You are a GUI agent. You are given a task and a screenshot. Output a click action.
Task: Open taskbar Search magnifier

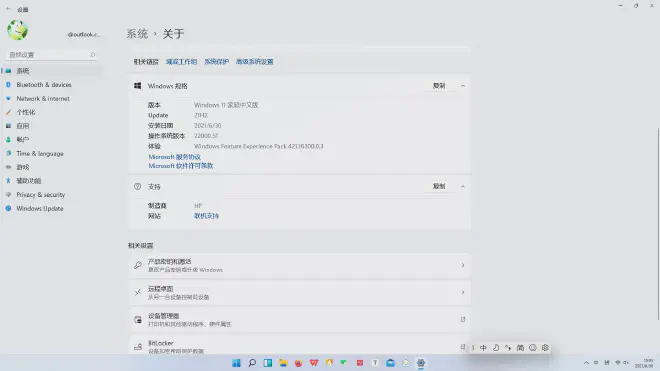[252, 363]
